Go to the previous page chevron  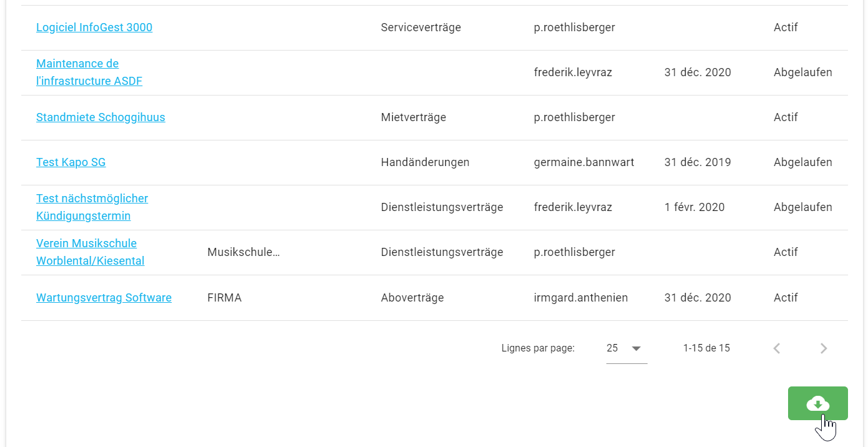coord(777,348)
